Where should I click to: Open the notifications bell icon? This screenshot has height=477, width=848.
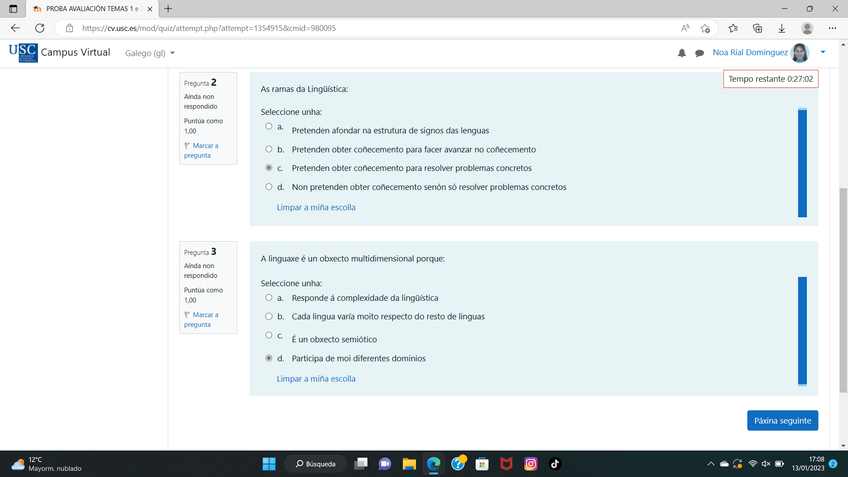tap(682, 53)
